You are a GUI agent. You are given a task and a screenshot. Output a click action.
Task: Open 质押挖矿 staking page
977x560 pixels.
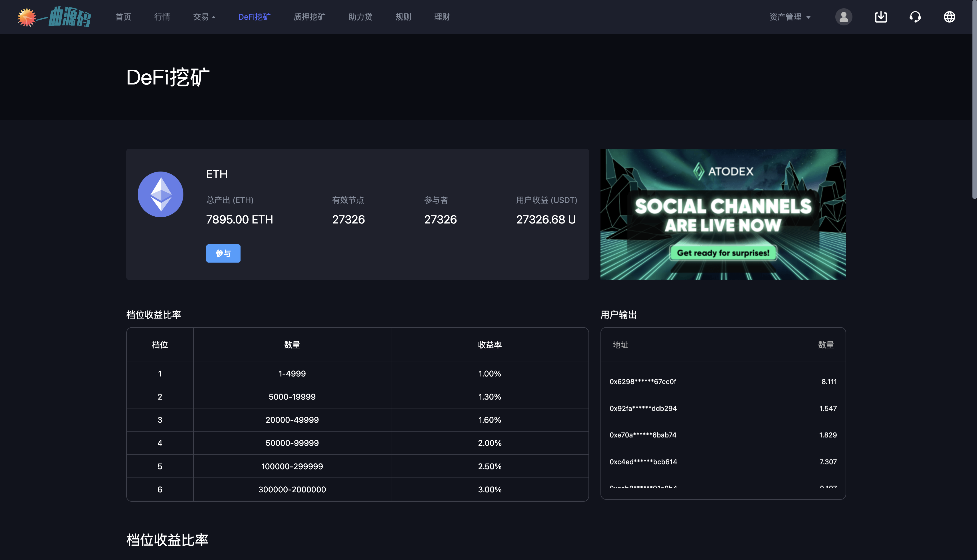pyautogui.click(x=309, y=17)
